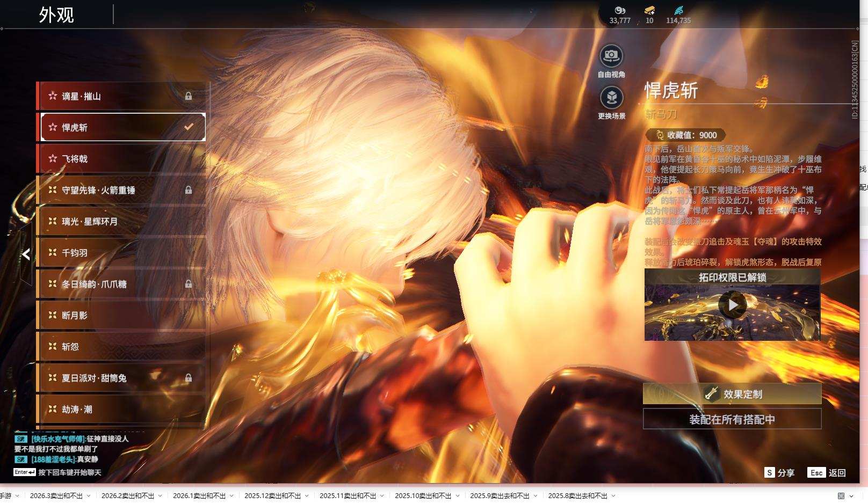The width and height of the screenshot is (868, 504).
Task: Open dropdown arrow for 2025.12卖出和不出 sheet
Action: tap(307, 496)
